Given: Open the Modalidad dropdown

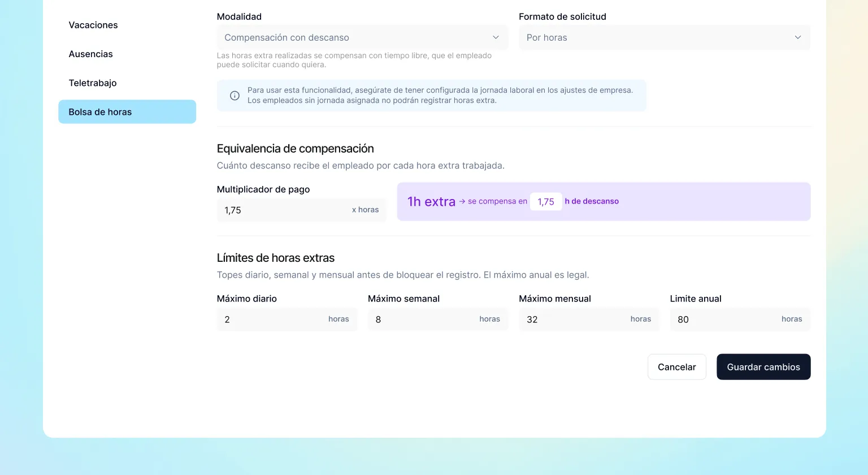Looking at the screenshot, I should click(x=362, y=37).
